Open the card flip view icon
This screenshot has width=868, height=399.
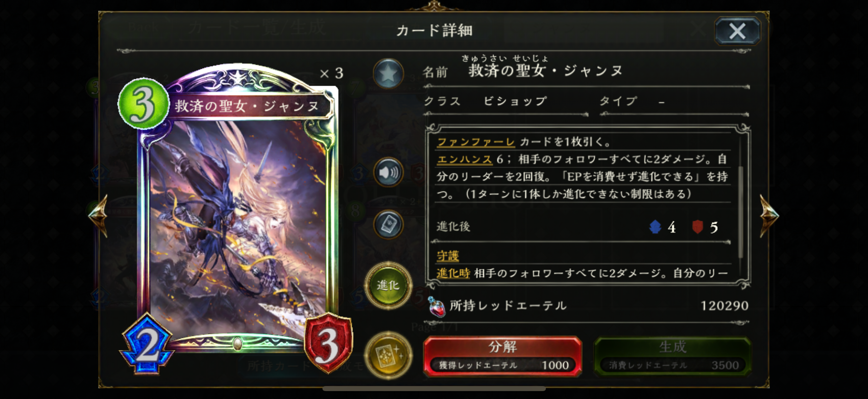point(388,225)
